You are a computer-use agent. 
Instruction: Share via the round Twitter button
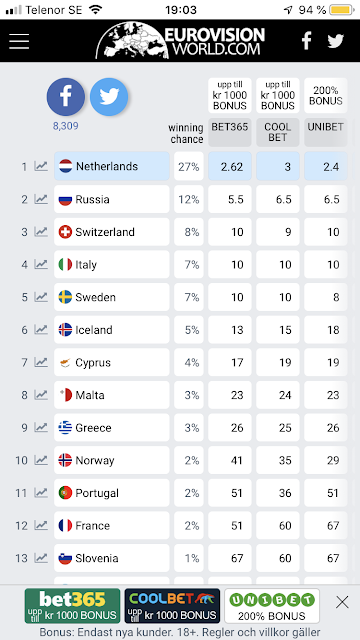pyautogui.click(x=109, y=97)
